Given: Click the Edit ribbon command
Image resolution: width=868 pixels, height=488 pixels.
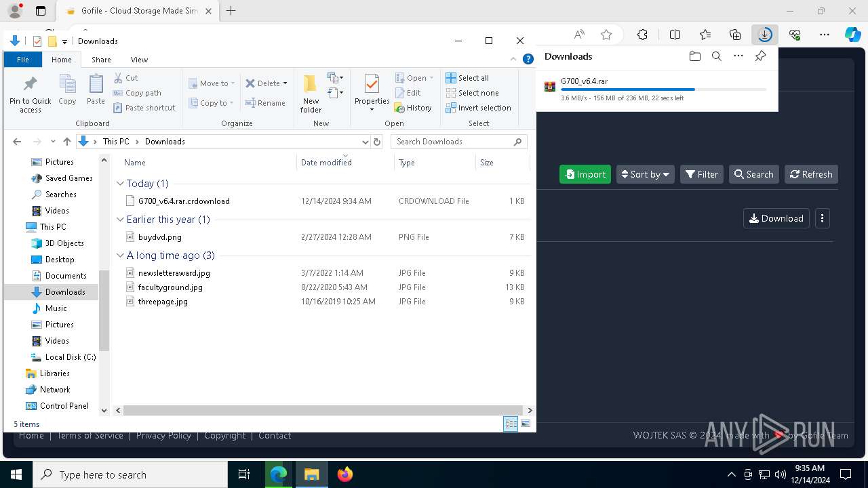Looking at the screenshot, I should tap(408, 93).
